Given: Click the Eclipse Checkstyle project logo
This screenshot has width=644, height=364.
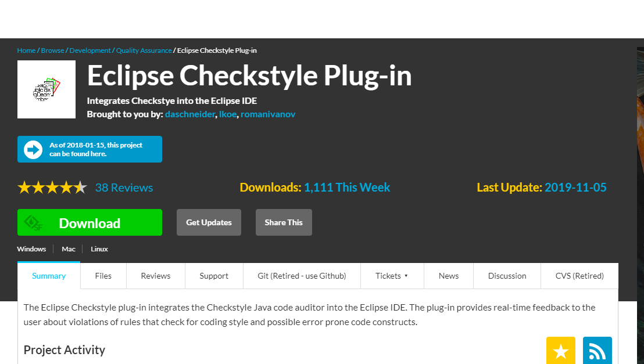Looking at the screenshot, I should coord(46,89).
